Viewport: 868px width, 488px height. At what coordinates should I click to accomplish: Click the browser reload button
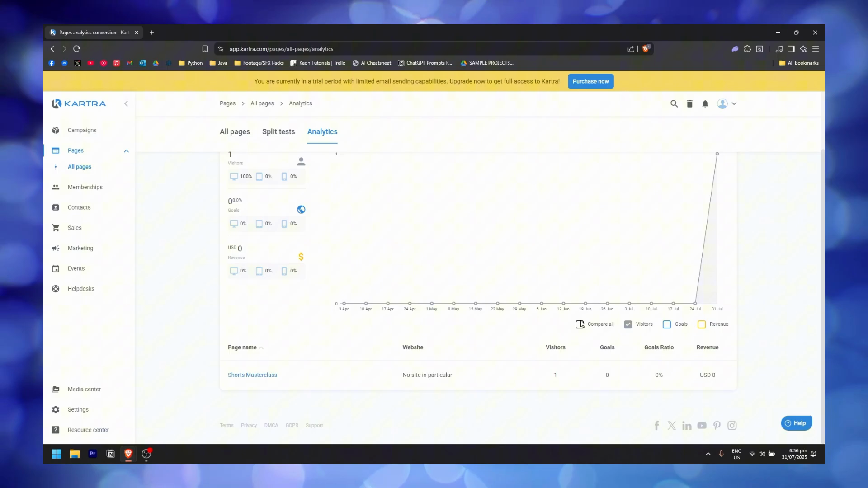point(77,49)
